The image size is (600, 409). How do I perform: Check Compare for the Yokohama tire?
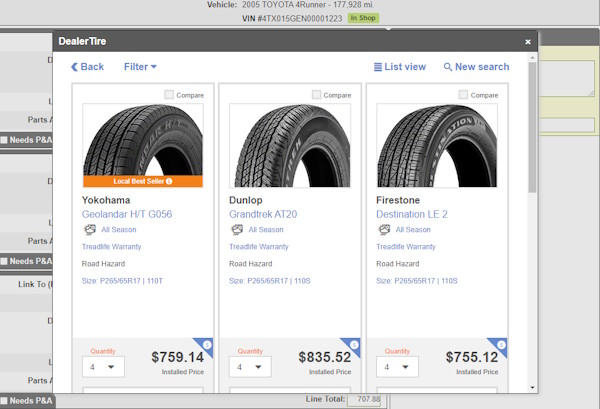169,95
